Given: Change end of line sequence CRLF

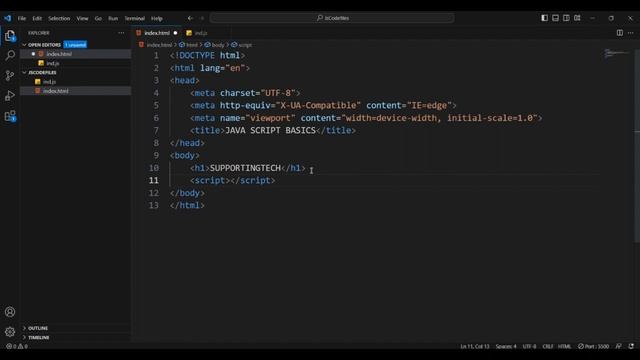Looking at the screenshot, I should (x=548, y=346).
